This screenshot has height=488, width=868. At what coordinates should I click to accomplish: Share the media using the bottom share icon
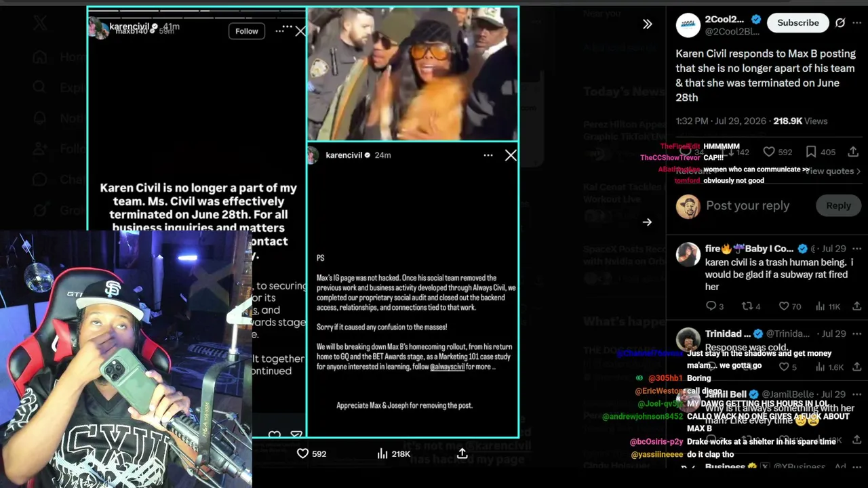point(462,453)
